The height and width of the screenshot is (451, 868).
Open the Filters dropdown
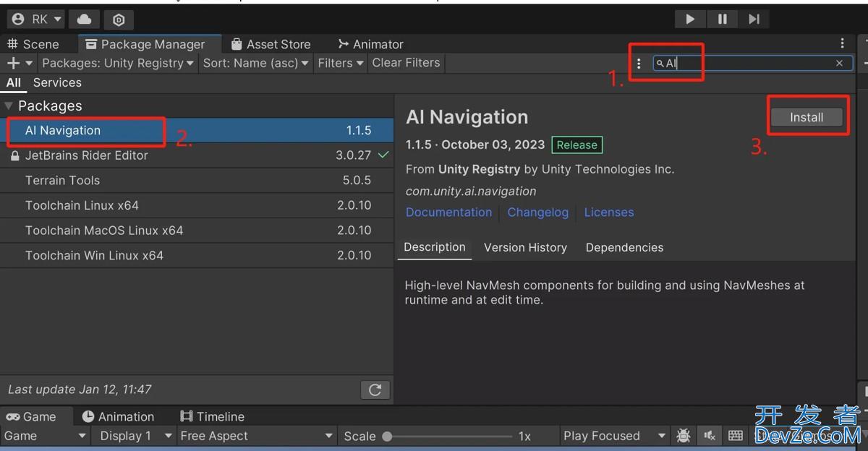tap(341, 63)
